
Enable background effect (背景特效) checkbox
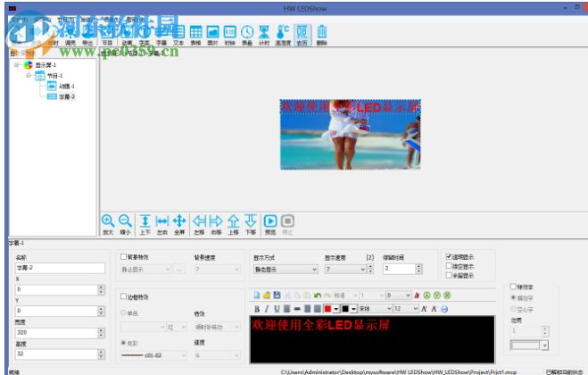tap(123, 257)
